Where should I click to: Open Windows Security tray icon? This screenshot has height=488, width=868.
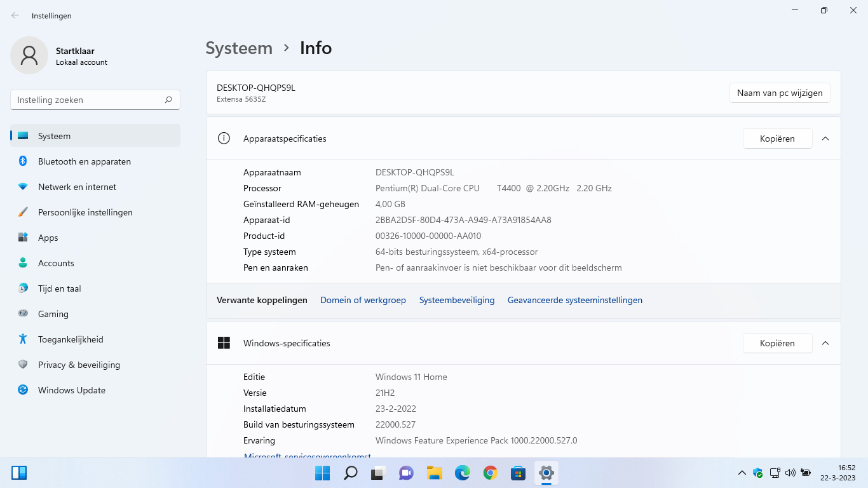[757, 473]
